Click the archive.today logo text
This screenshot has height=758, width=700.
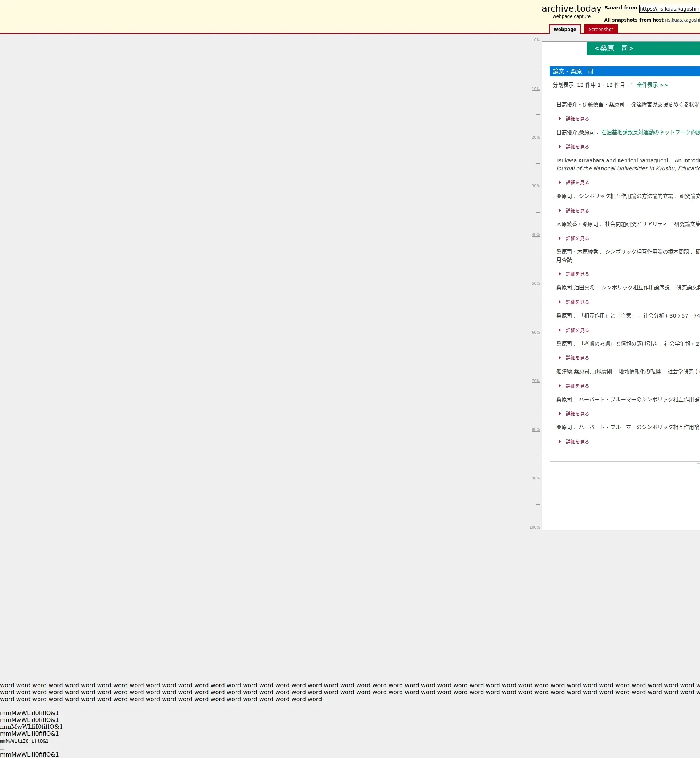(x=571, y=9)
